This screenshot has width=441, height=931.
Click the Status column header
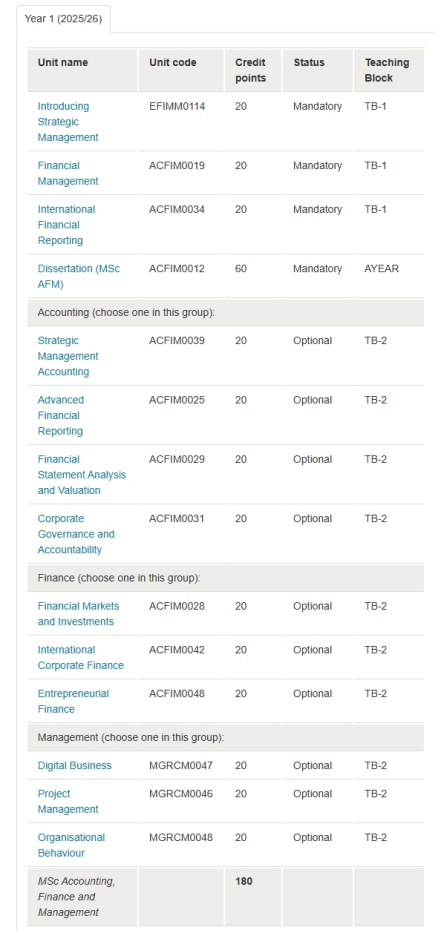click(309, 62)
